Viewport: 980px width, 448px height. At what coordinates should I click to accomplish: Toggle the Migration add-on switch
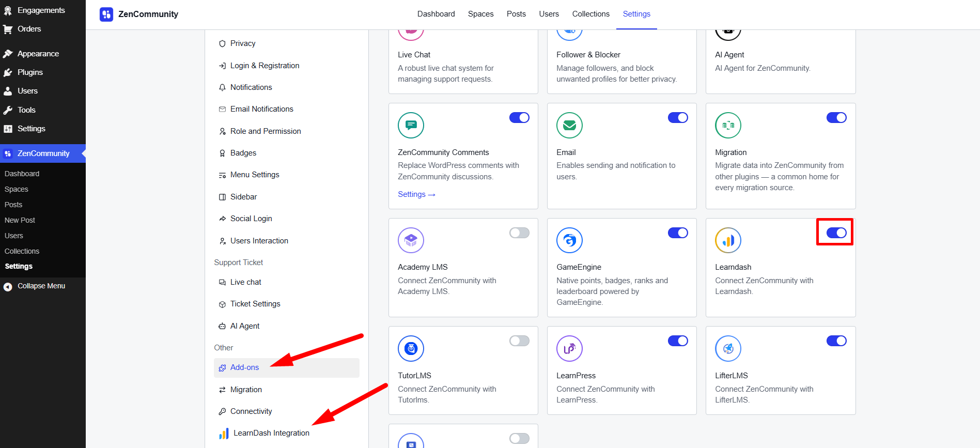[836, 118]
